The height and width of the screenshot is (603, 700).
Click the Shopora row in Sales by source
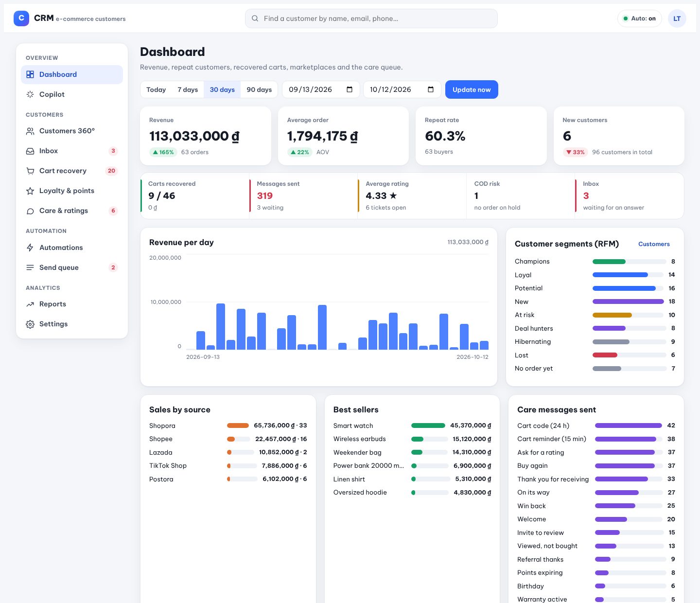[x=228, y=426]
